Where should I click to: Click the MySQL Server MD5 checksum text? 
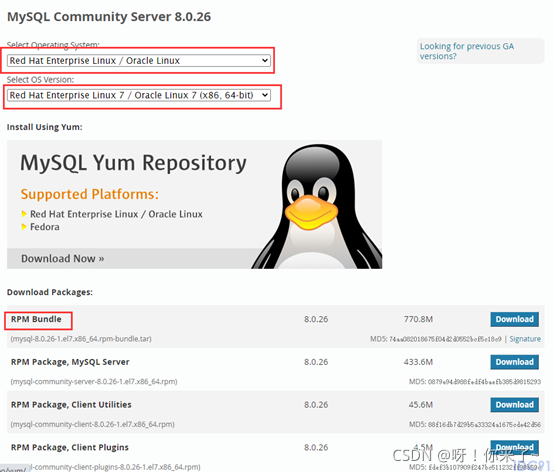(x=475, y=382)
